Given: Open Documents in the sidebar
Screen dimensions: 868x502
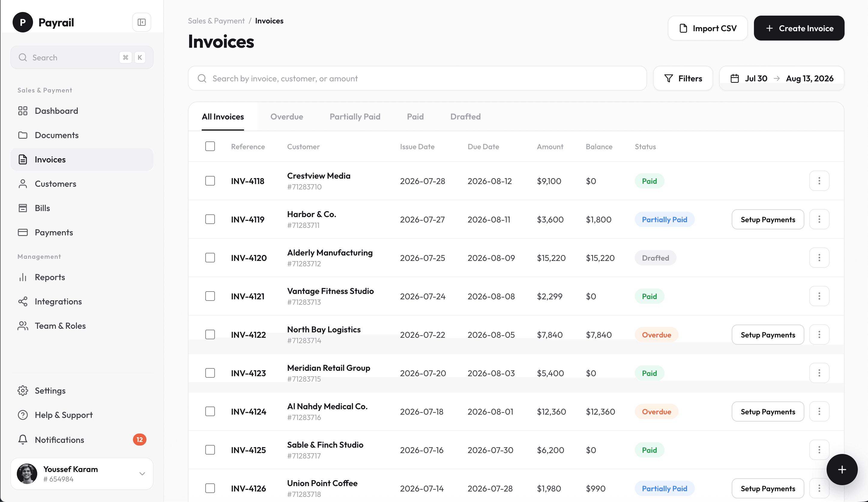Looking at the screenshot, I should tap(82, 135).
